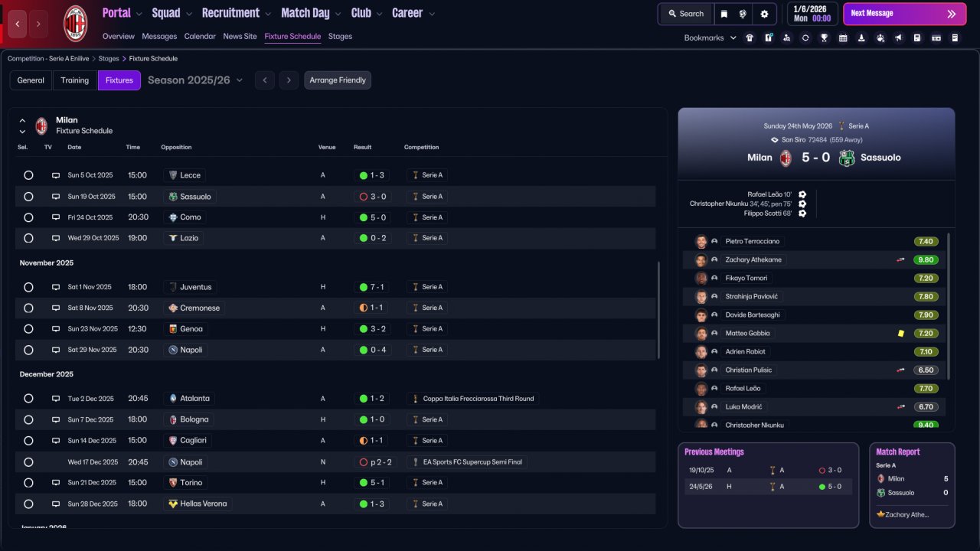Click the AC Milan club badge in header
Viewport: 980px width, 551px height.
(75, 24)
